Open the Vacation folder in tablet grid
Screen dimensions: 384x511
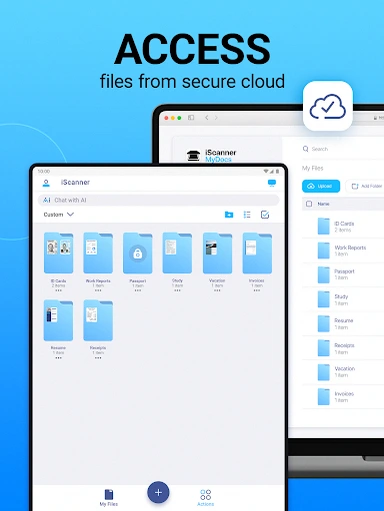(x=217, y=253)
